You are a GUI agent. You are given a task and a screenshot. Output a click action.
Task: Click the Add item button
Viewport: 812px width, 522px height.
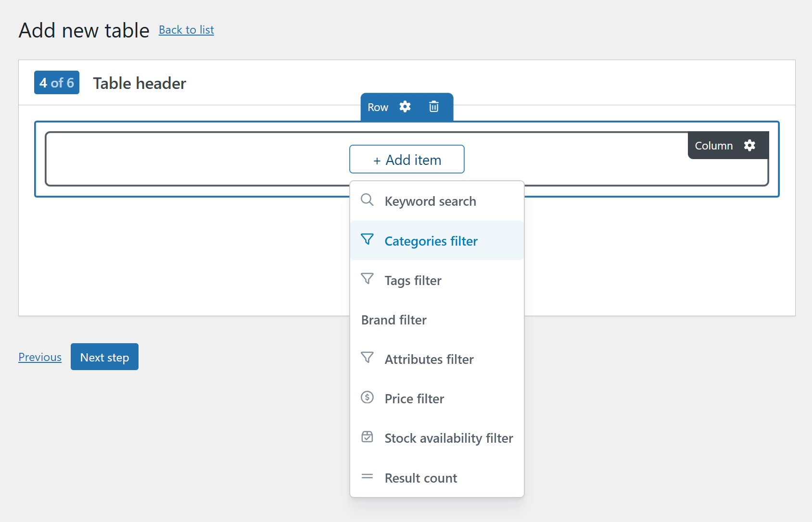406,159
